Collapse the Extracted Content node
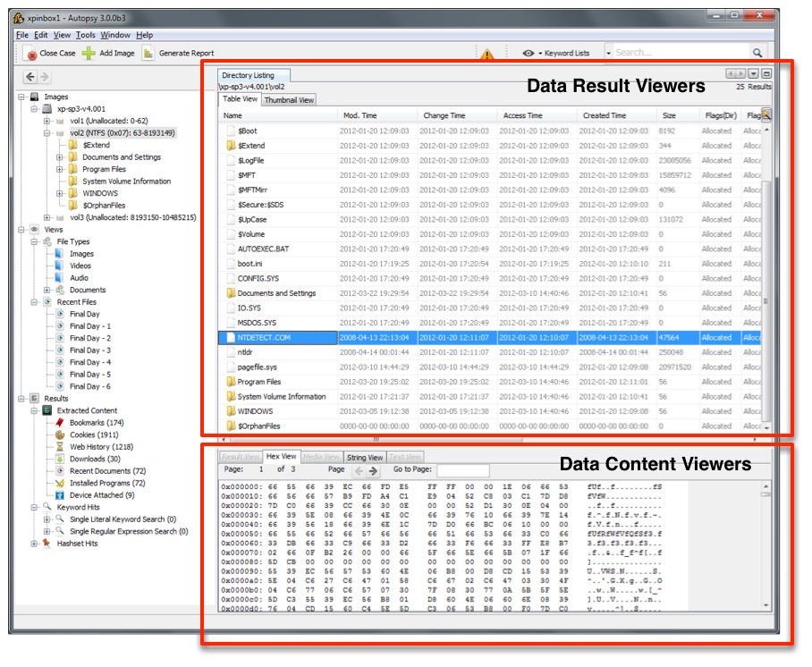The height and width of the screenshot is (667, 812). point(33,410)
